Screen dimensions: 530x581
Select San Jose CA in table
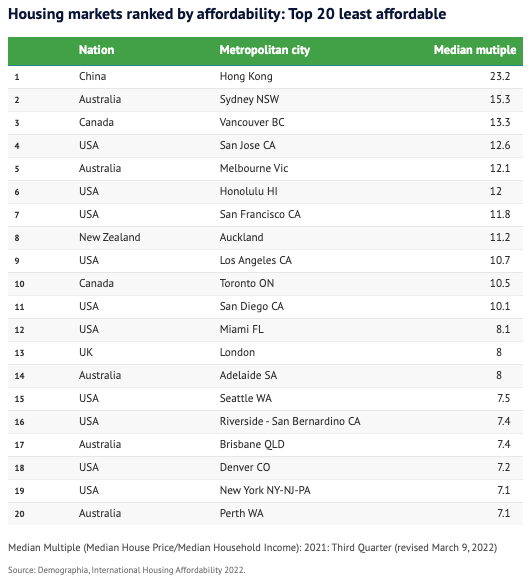[x=248, y=145]
